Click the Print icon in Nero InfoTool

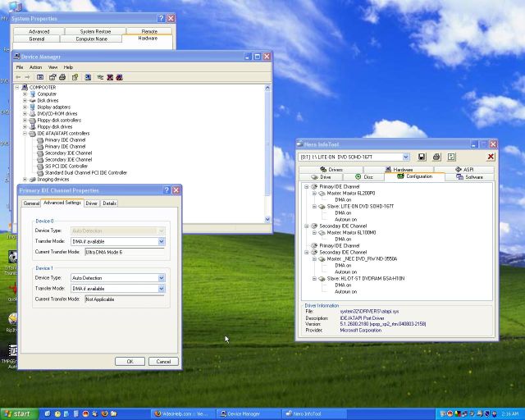coord(436,157)
